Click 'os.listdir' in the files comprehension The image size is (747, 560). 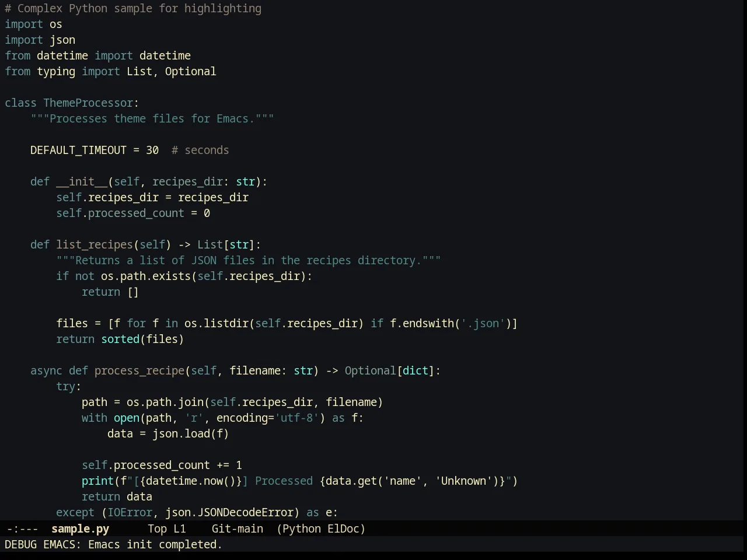tap(217, 324)
